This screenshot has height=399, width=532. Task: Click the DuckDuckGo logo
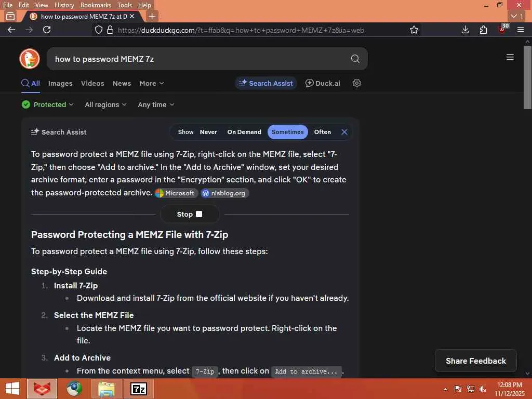[30, 59]
